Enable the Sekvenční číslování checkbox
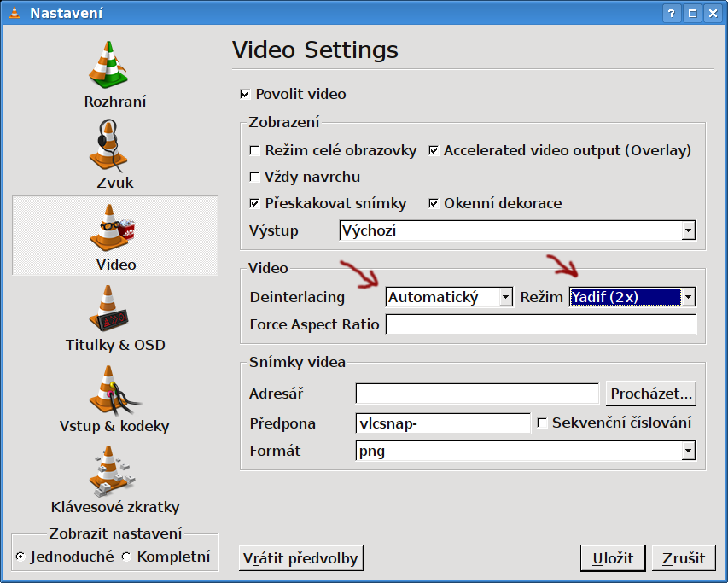Image resolution: width=728 pixels, height=583 pixels. coord(542,423)
